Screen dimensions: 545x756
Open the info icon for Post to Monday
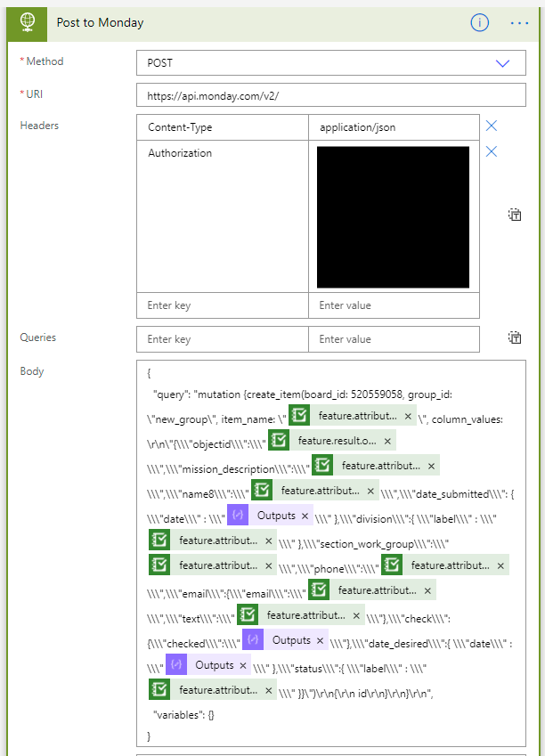pyautogui.click(x=479, y=22)
